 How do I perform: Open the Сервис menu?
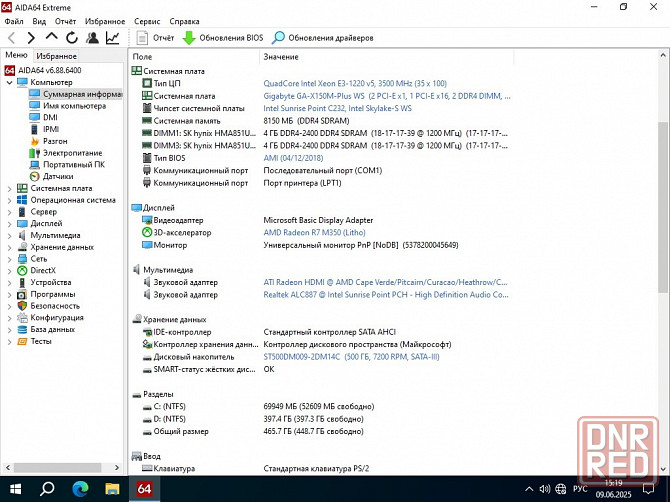point(147,21)
